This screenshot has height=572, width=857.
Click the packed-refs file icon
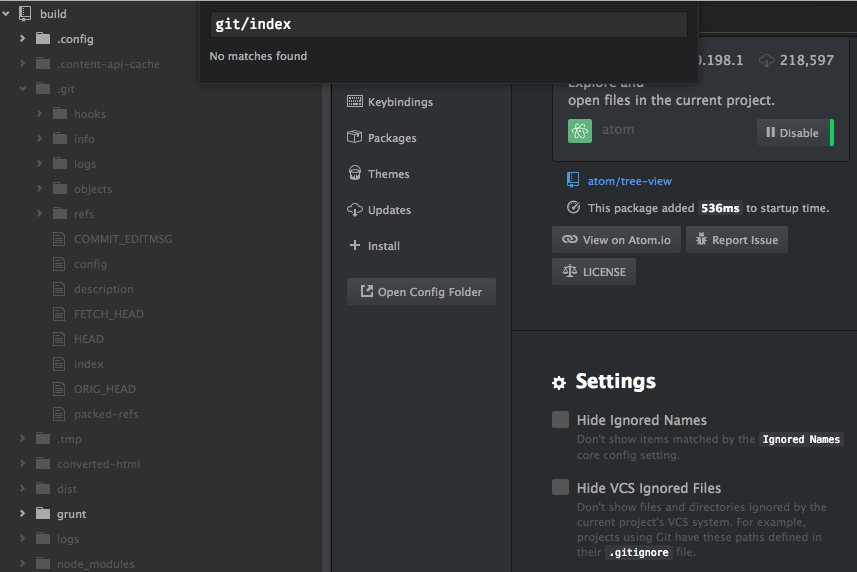[59, 414]
